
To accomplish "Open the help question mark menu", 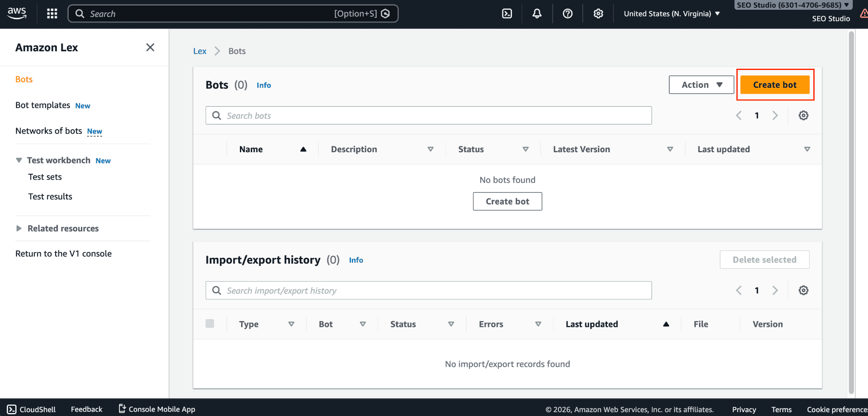I will coord(568,14).
